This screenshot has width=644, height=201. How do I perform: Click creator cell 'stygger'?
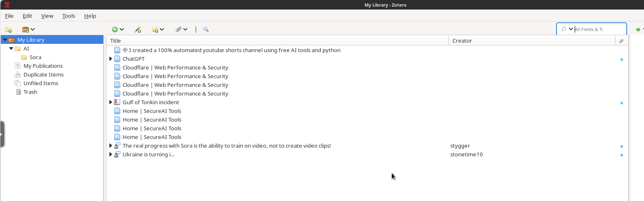(x=460, y=146)
